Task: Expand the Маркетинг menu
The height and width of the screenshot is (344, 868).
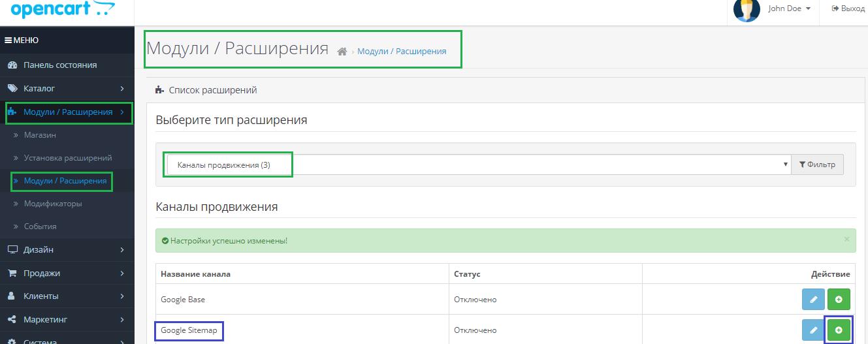Action: coord(67,320)
